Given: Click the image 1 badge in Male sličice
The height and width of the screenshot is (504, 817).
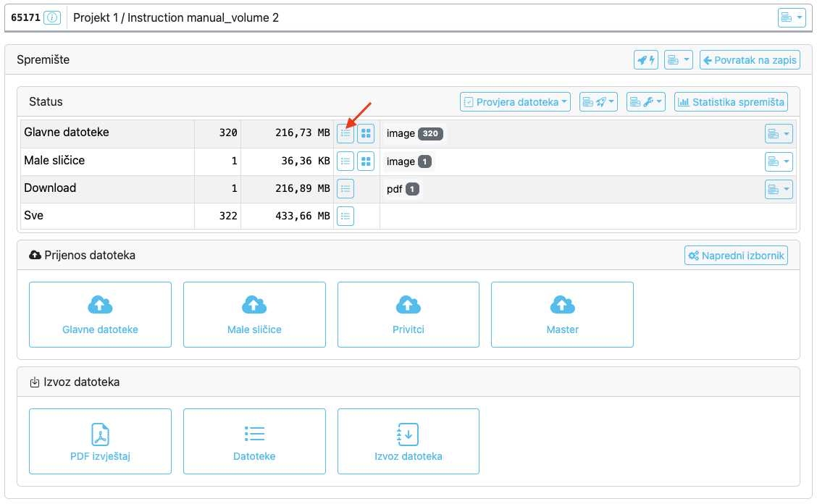Looking at the screenshot, I should tap(408, 161).
